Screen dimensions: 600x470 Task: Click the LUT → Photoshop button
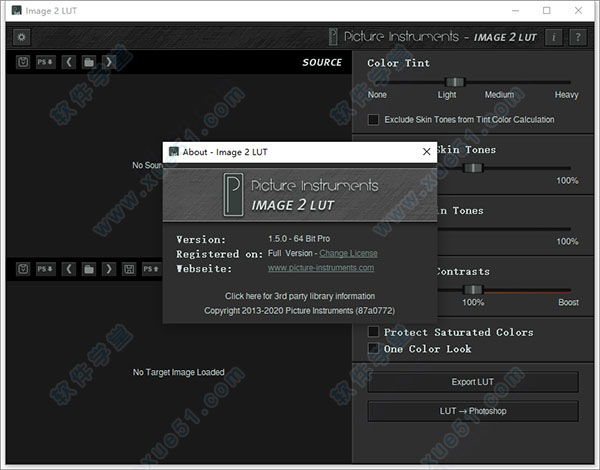[473, 411]
